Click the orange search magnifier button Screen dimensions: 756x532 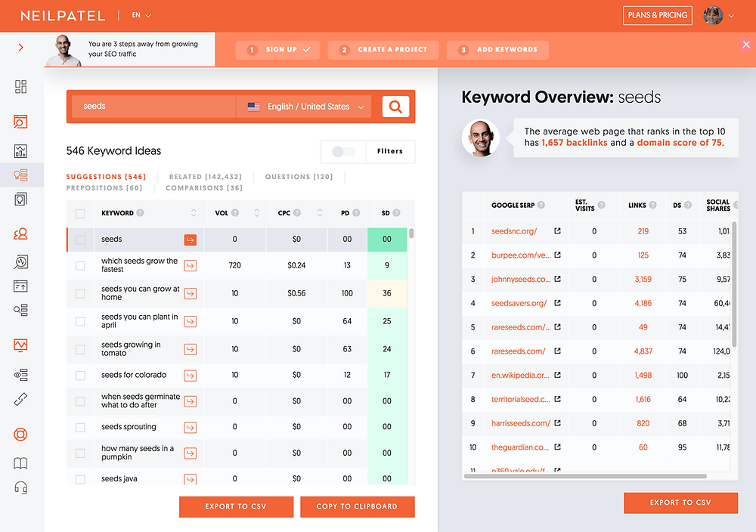pos(395,107)
